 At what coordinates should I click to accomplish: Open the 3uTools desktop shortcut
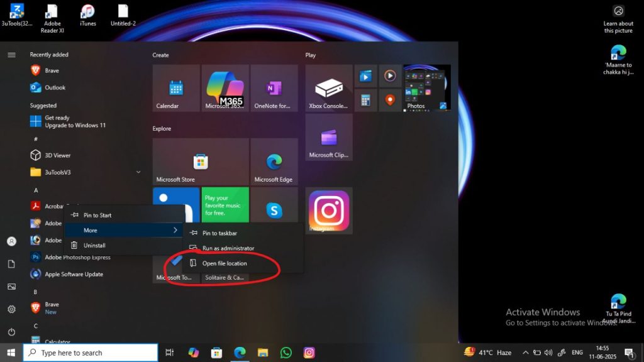click(16, 15)
